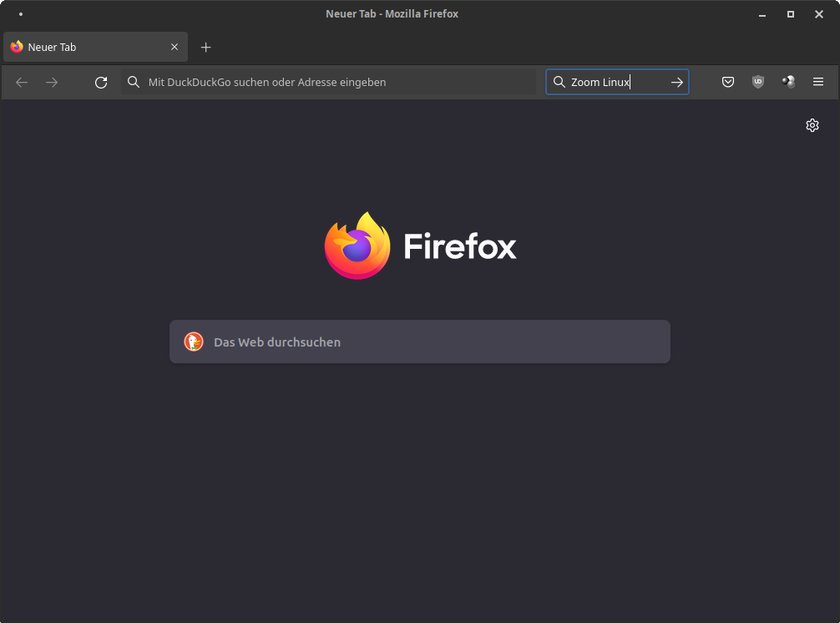Screen dimensions: 840x623
Task: Click the extension icon beside uBlock
Action: pos(788,81)
